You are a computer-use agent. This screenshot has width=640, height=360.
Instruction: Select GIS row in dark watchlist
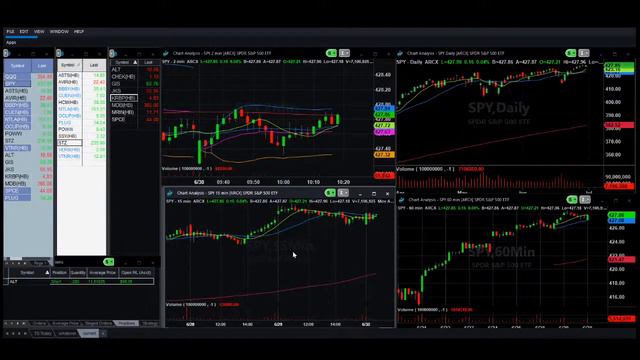point(135,84)
